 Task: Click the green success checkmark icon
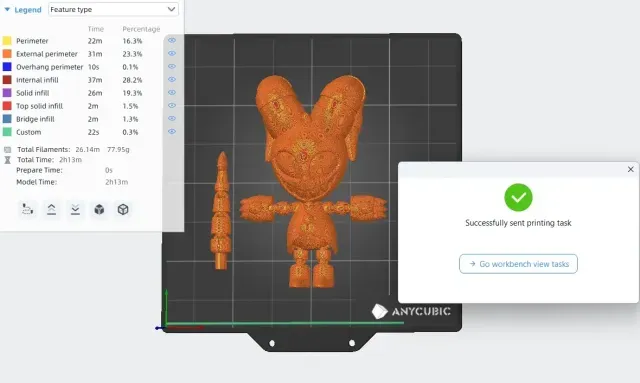[518, 197]
